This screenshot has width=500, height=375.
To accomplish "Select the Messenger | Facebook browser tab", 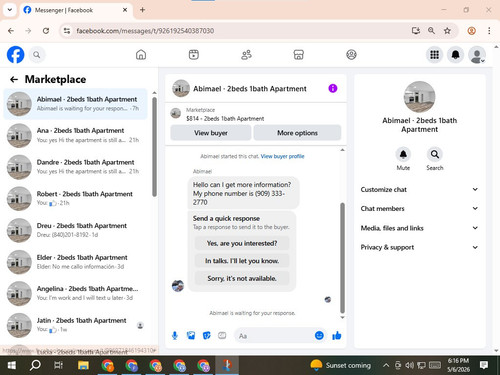I will pos(76,10).
